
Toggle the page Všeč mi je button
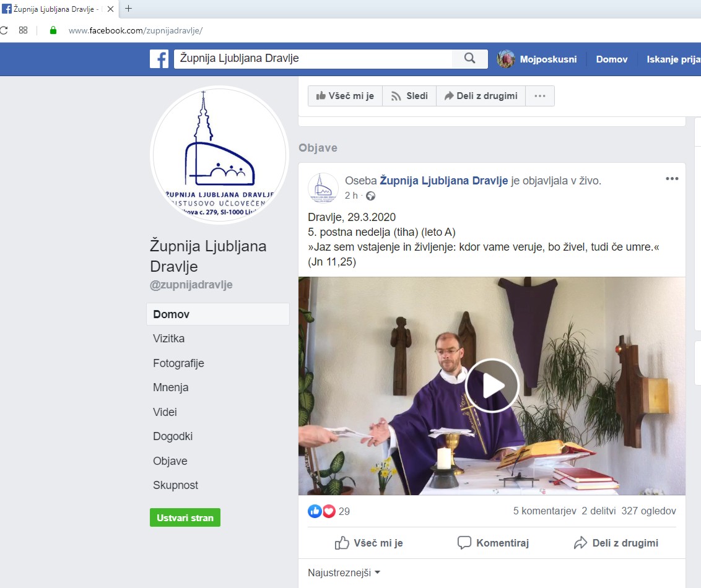[345, 96]
